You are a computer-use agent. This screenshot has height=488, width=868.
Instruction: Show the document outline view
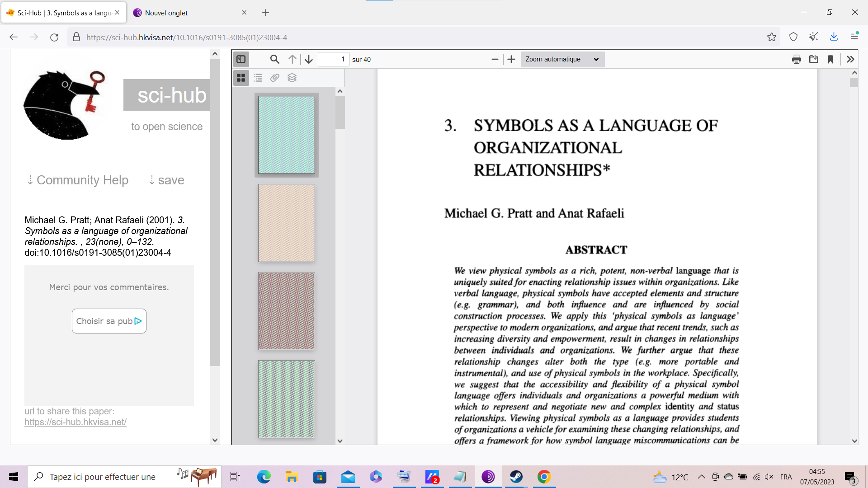point(258,78)
